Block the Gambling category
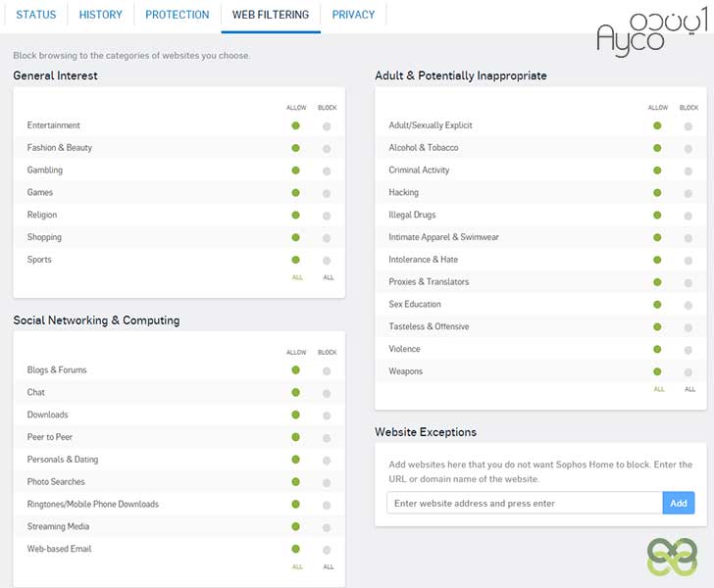The height and width of the screenshot is (588, 714). [327, 171]
